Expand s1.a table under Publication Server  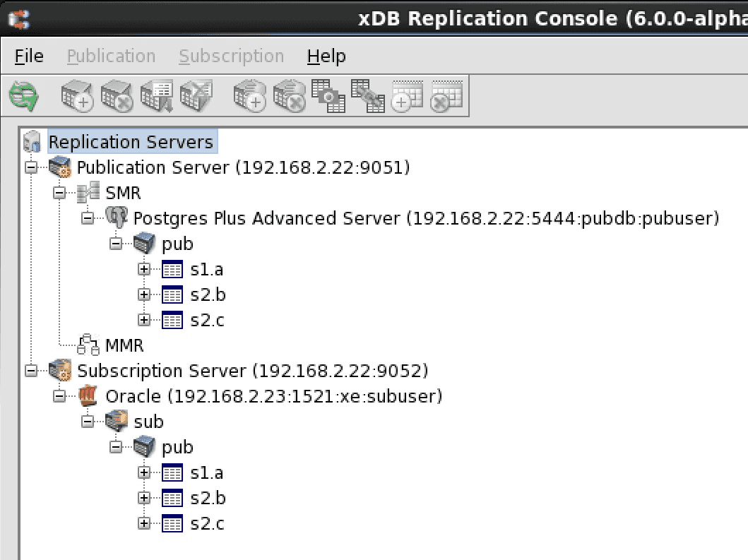pos(144,270)
